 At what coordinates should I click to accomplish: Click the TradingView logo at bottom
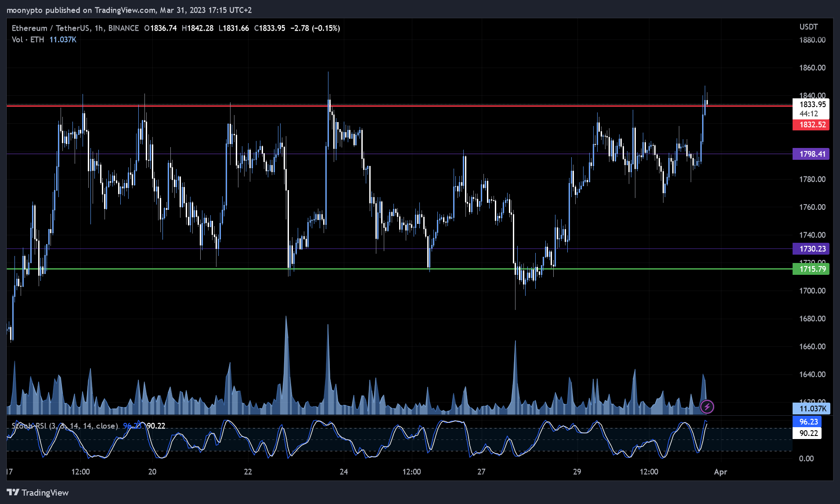(x=38, y=493)
